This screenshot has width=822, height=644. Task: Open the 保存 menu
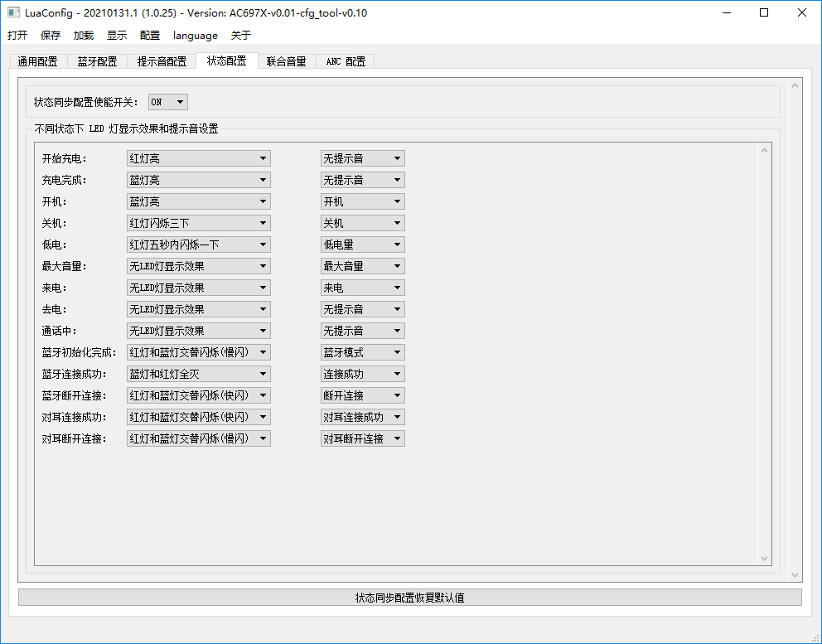click(51, 35)
